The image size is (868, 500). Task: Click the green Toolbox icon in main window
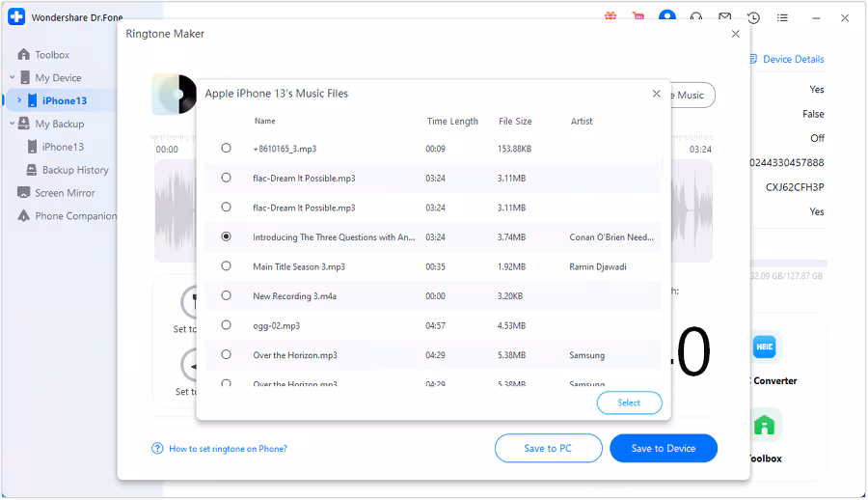[765, 425]
